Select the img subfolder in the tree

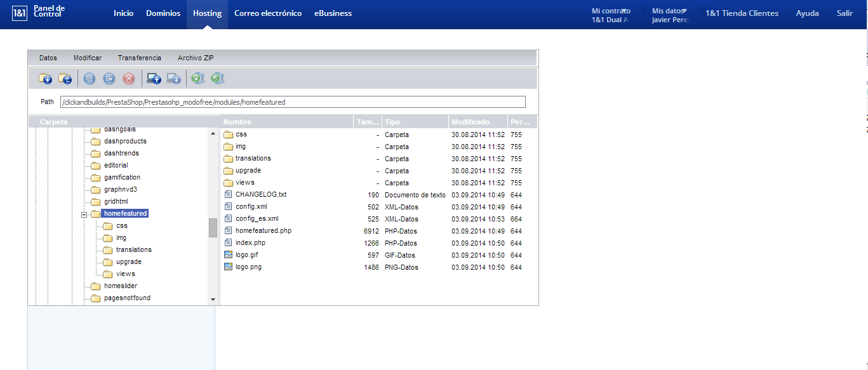pyautogui.click(x=121, y=238)
